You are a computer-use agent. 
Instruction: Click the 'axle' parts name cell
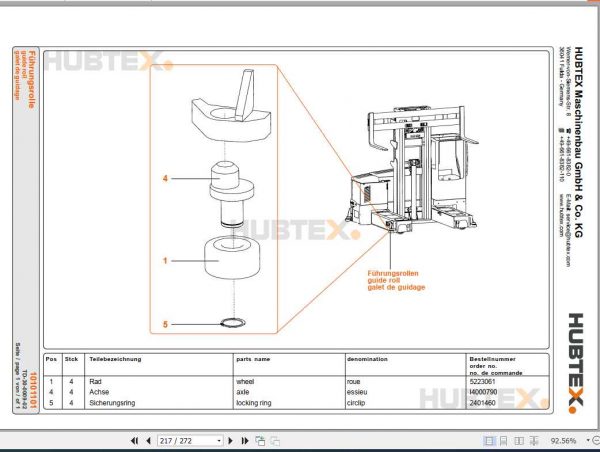(243, 392)
